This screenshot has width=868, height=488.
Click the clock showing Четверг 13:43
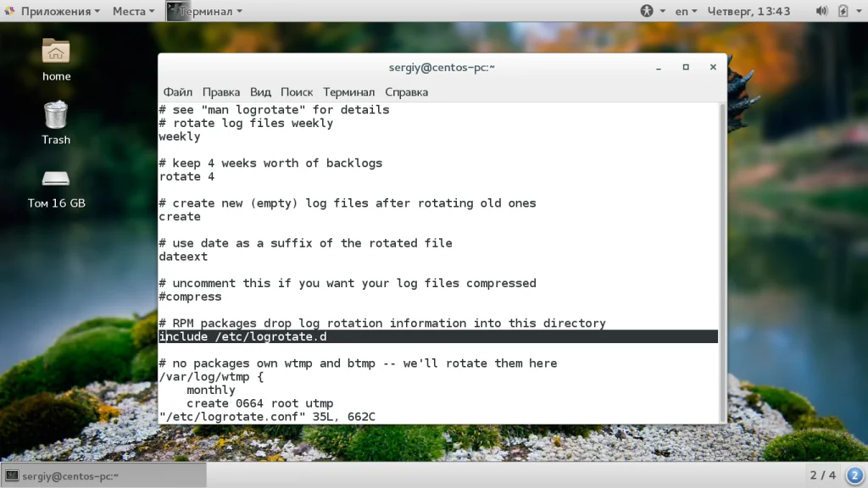point(748,11)
